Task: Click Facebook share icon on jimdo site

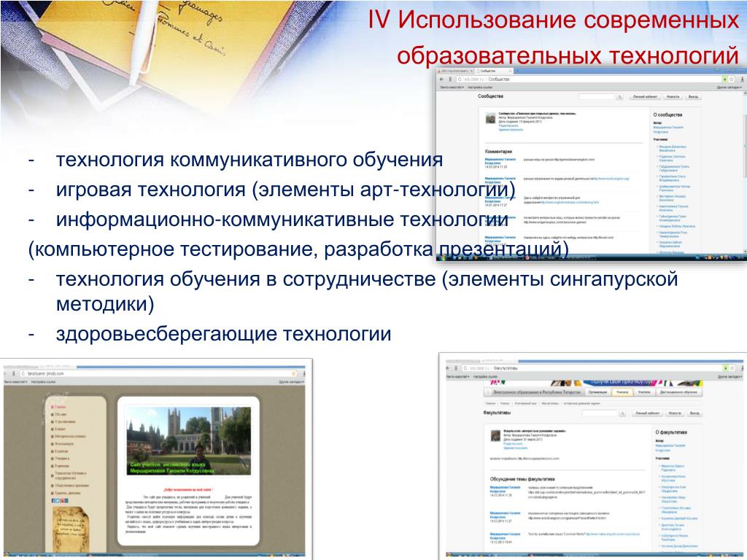Action: pos(53,500)
